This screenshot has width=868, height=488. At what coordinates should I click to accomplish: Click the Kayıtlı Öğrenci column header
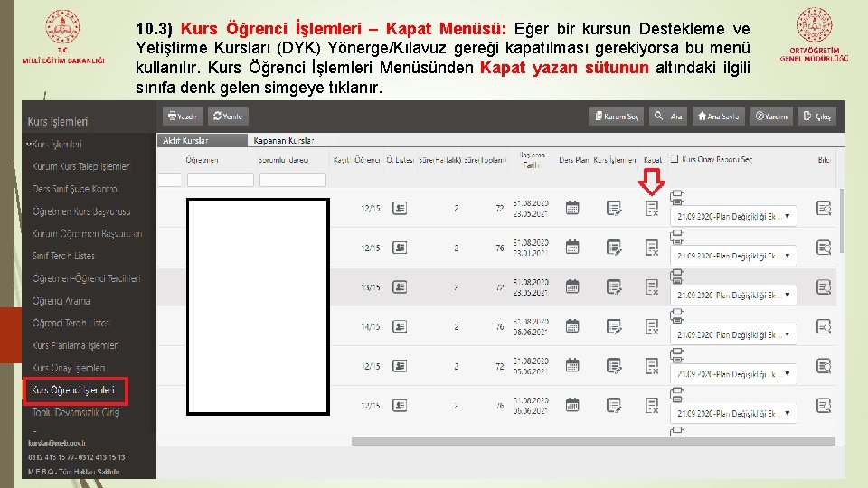pyautogui.click(x=356, y=160)
